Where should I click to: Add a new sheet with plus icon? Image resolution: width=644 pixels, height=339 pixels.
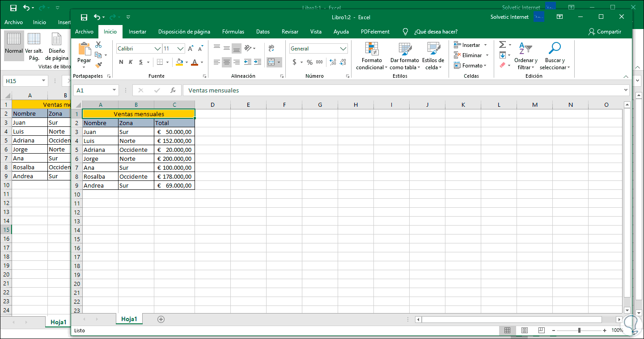pyautogui.click(x=161, y=319)
